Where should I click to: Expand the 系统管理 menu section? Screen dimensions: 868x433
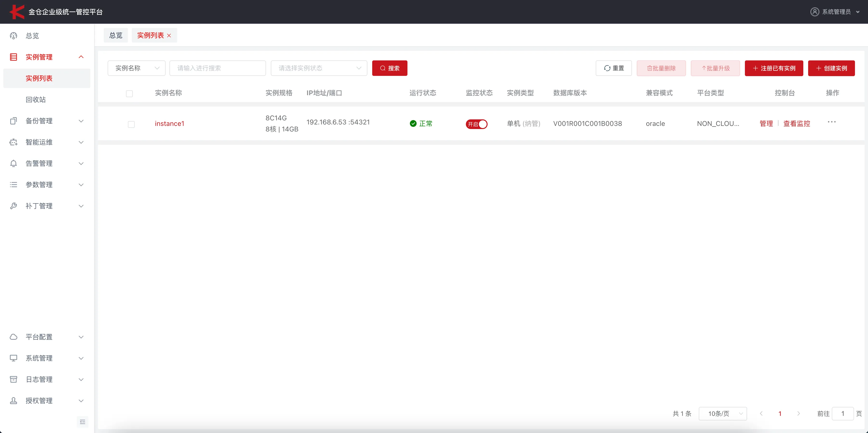tap(39, 358)
